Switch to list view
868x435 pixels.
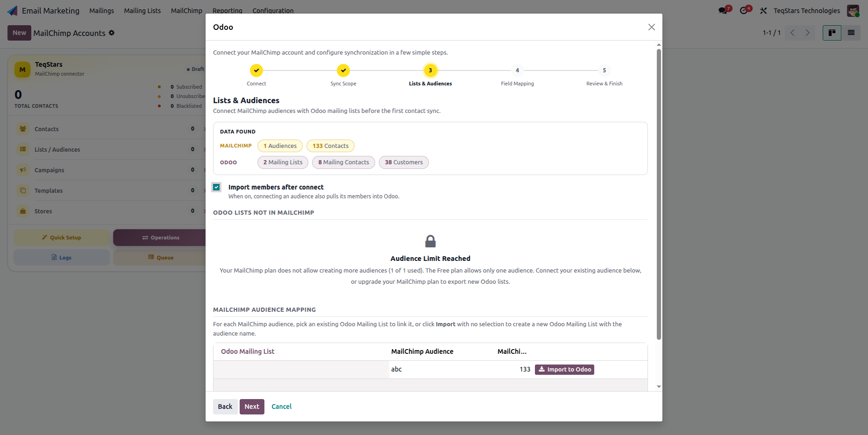851,33
